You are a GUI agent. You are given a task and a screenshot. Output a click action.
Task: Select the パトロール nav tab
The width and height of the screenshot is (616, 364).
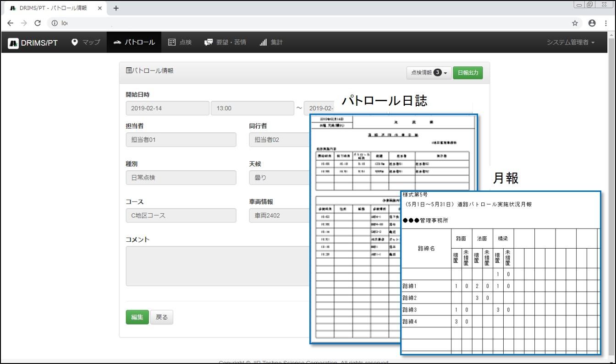[134, 42]
